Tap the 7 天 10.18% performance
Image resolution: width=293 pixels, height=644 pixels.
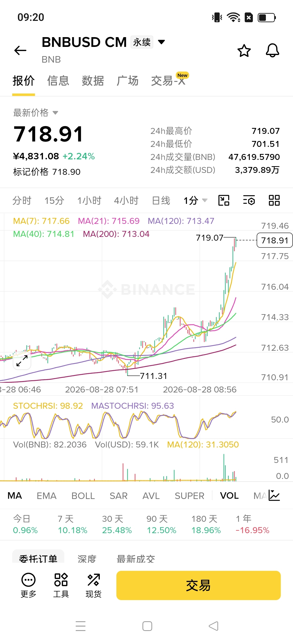point(72,524)
